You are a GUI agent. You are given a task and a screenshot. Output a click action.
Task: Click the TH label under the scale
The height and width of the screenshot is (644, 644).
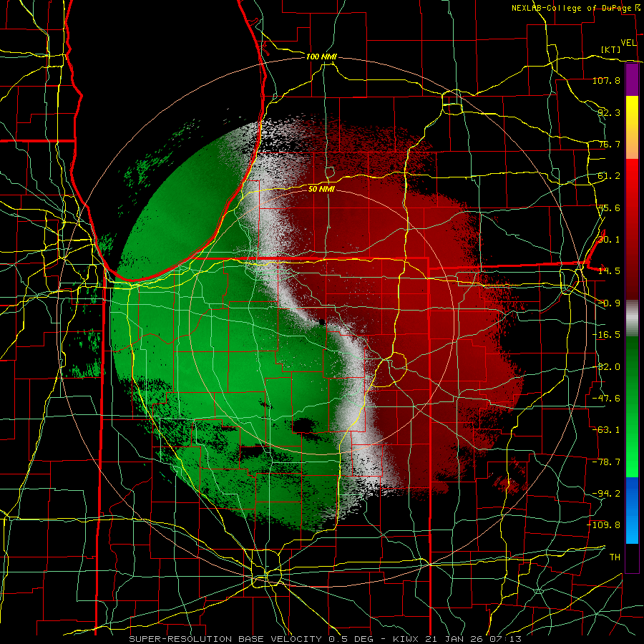tap(615, 557)
